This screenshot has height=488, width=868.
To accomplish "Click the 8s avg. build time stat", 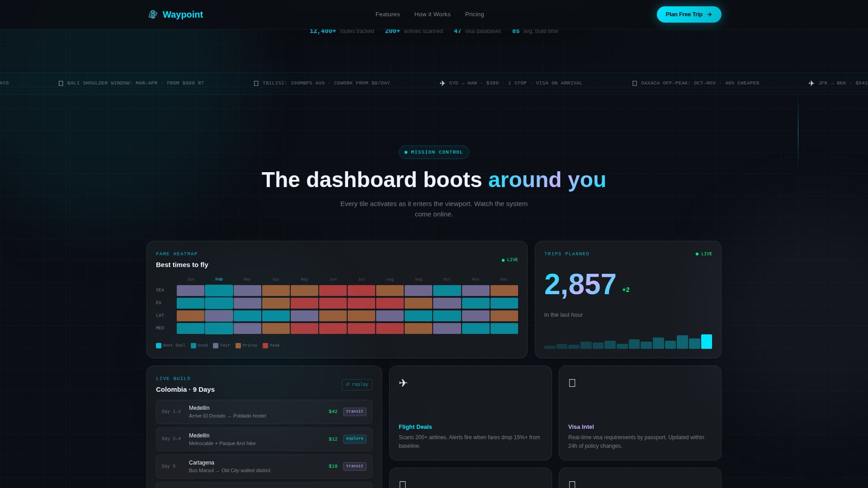I will pos(535,31).
